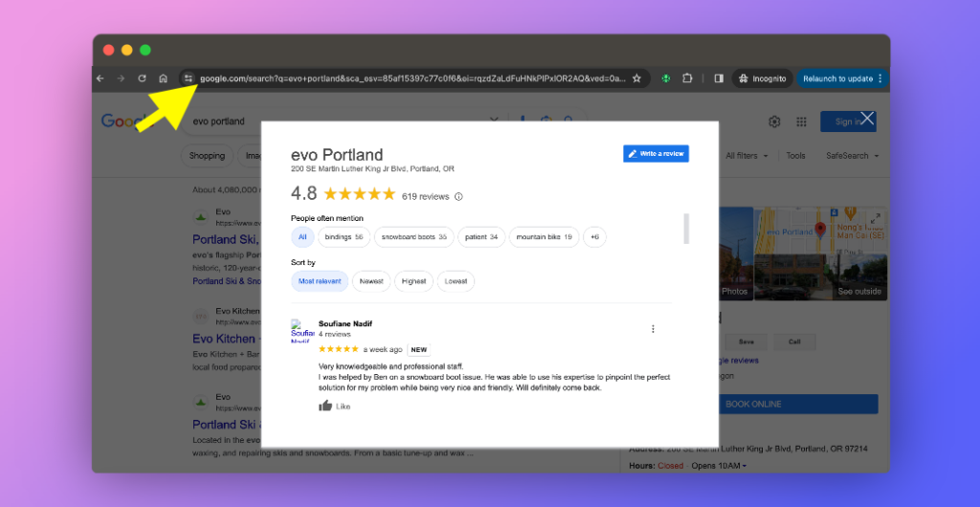Image resolution: width=980 pixels, height=507 pixels.
Task: Expand the hours Opens 10AM dropdown
Action: tap(717, 466)
